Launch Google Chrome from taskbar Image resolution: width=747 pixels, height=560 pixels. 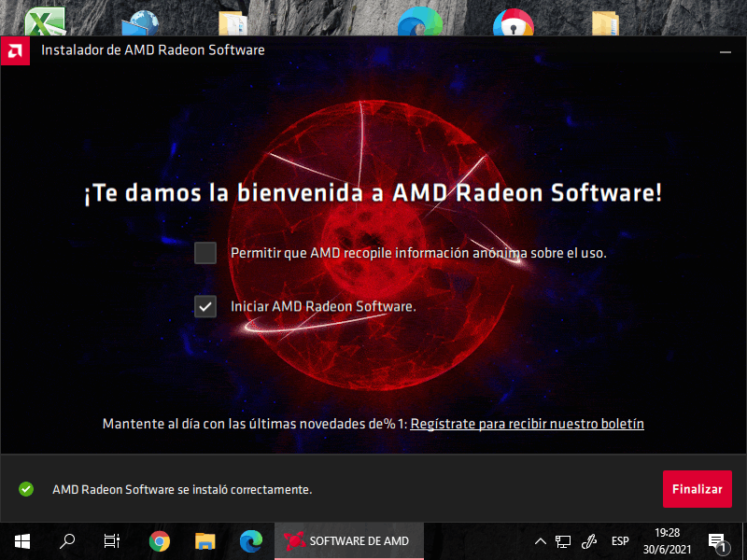[159, 541]
